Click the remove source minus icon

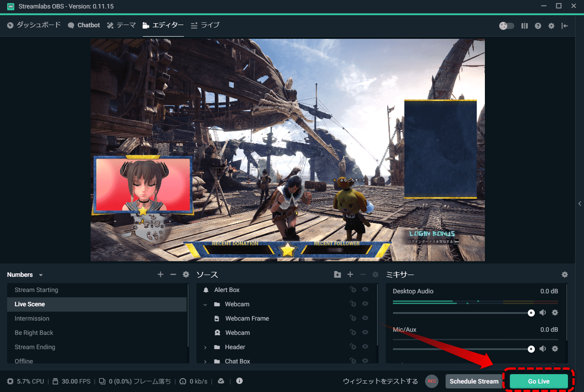coord(363,275)
